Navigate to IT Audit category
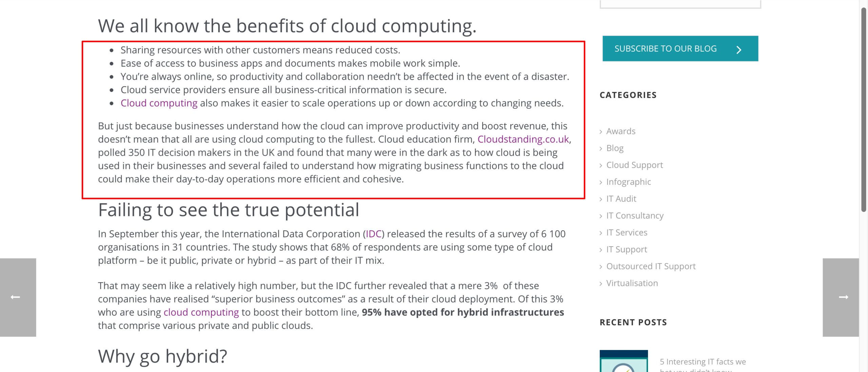The height and width of the screenshot is (372, 868). (x=621, y=198)
